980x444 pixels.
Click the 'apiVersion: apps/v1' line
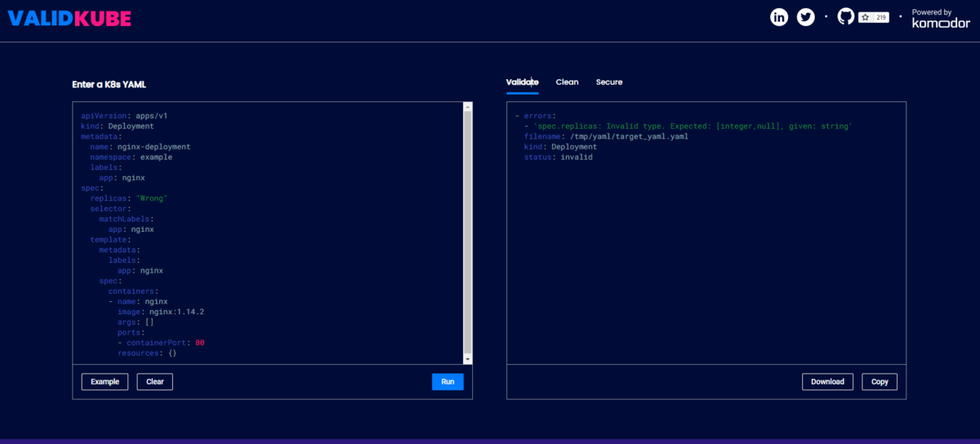click(124, 116)
